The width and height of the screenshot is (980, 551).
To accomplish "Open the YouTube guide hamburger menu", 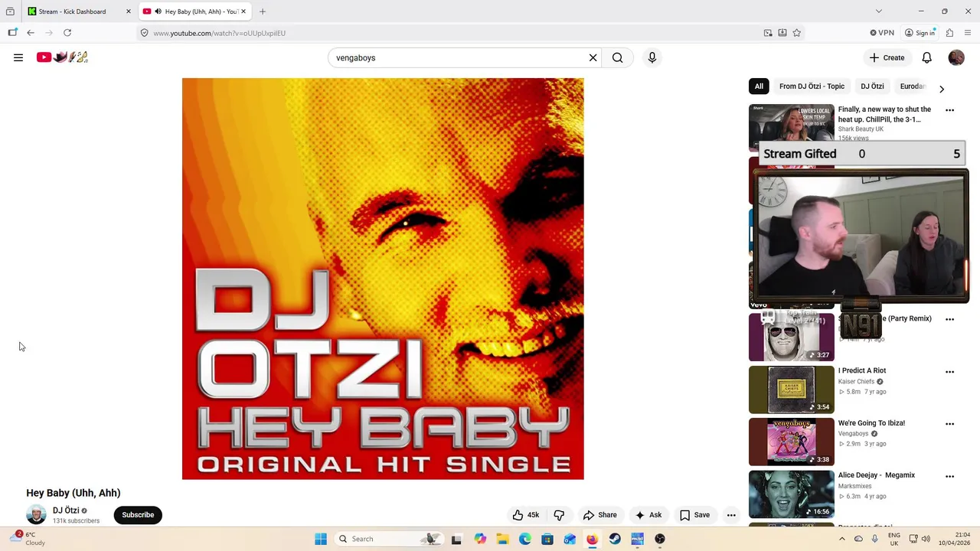I will [x=18, y=57].
